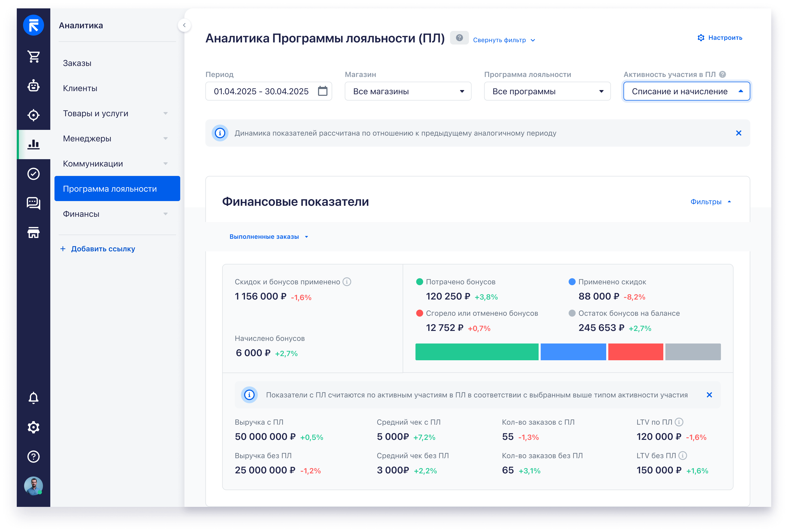Click the value 1 156 000 ₽

260,296
